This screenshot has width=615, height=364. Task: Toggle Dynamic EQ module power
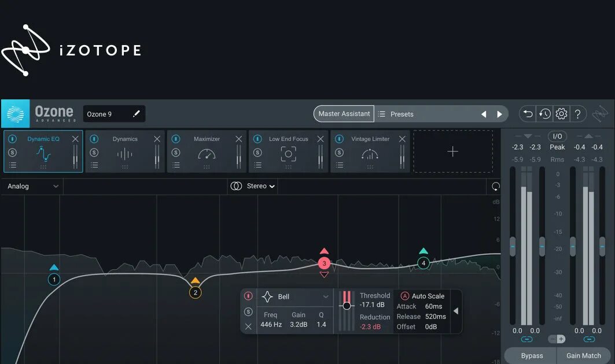(x=13, y=139)
